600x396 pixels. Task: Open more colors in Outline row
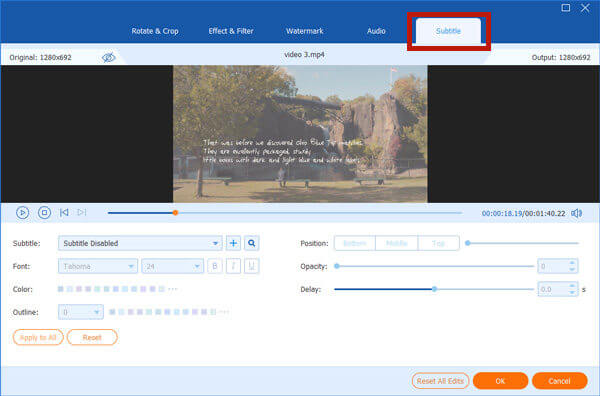(224, 312)
